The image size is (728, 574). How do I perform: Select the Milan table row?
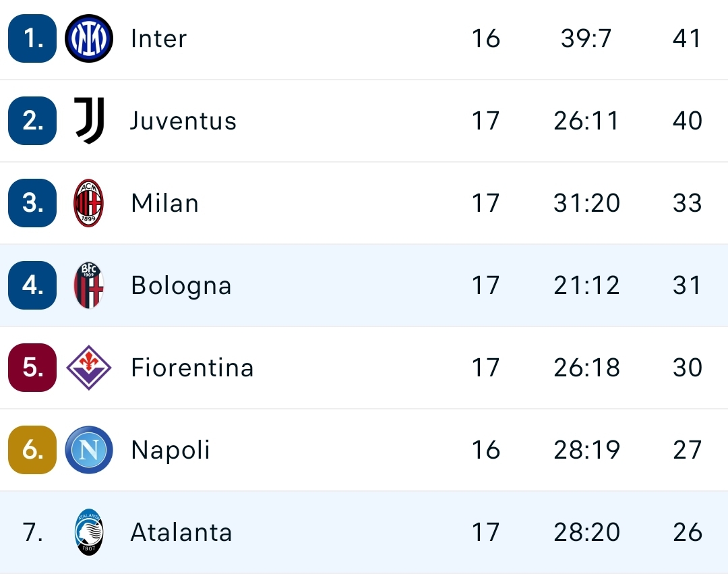pyautogui.click(x=364, y=203)
